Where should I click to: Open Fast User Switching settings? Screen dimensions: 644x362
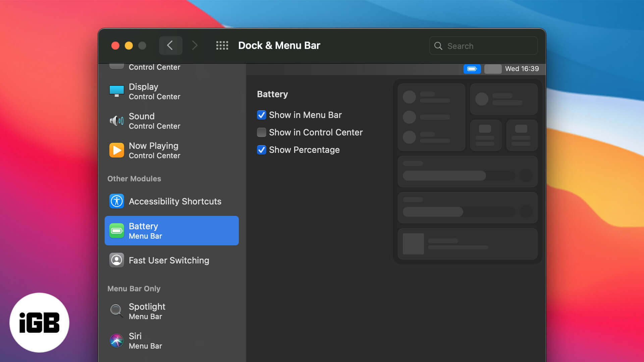(172, 260)
